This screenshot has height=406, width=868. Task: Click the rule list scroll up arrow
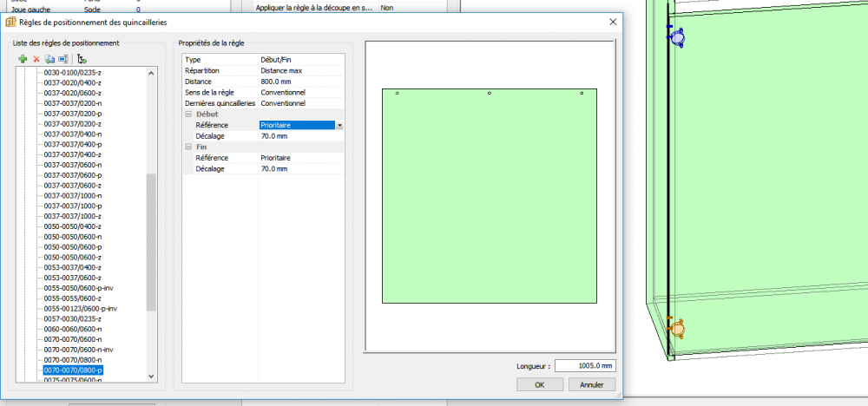tap(152, 73)
